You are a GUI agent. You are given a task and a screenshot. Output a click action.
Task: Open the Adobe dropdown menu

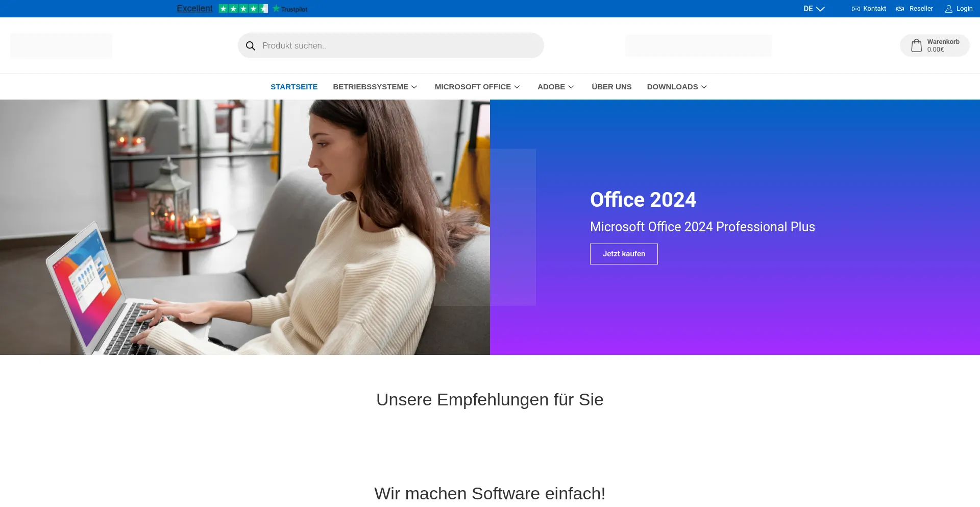(556, 87)
